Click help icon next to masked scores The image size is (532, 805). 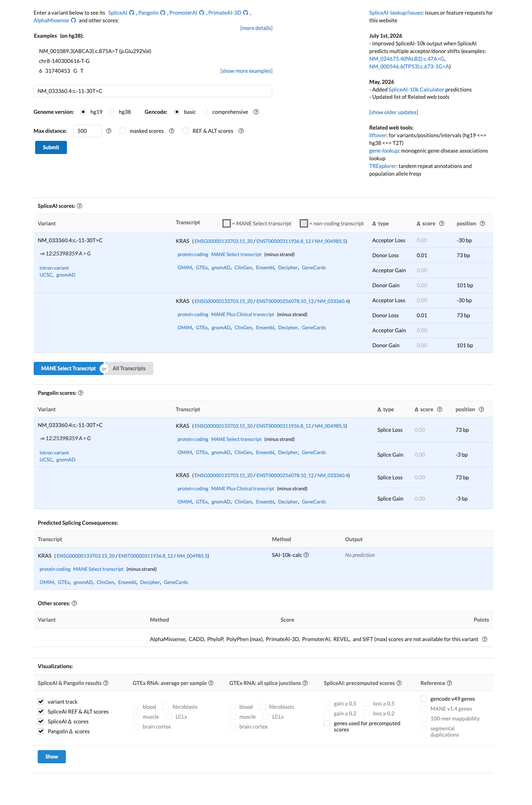pos(172,131)
